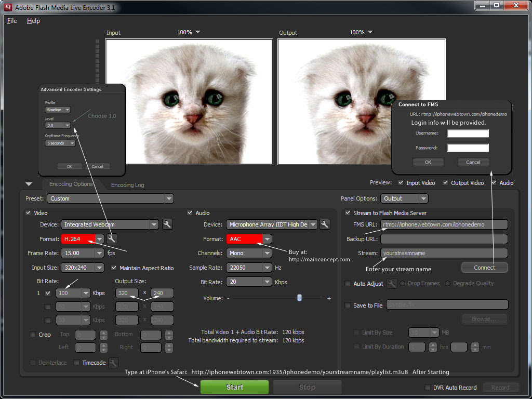Toggle Audio preview checkbox
532x399 pixels.
click(494, 182)
